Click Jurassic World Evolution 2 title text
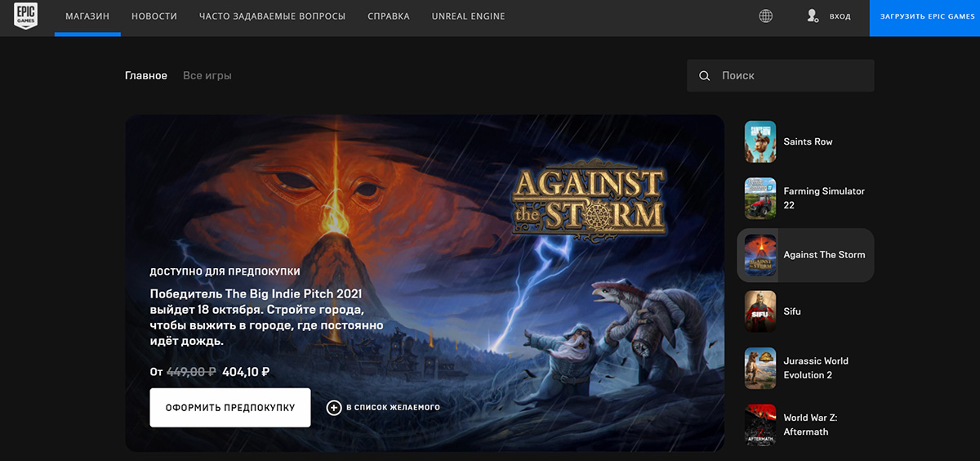Screen dimensions: 980x461 [816, 368]
